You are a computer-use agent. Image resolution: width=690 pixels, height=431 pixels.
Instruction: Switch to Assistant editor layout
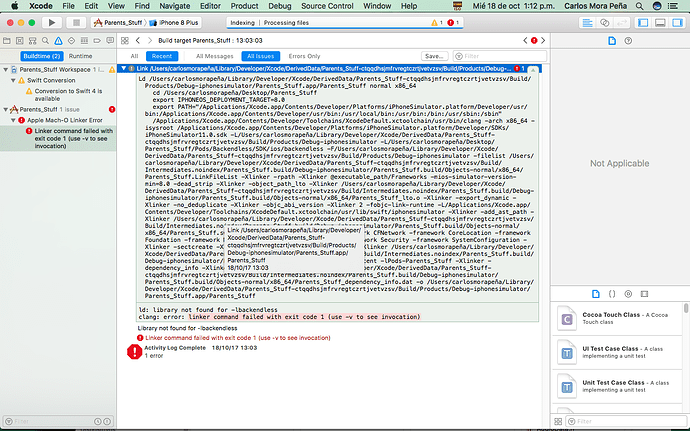point(605,23)
